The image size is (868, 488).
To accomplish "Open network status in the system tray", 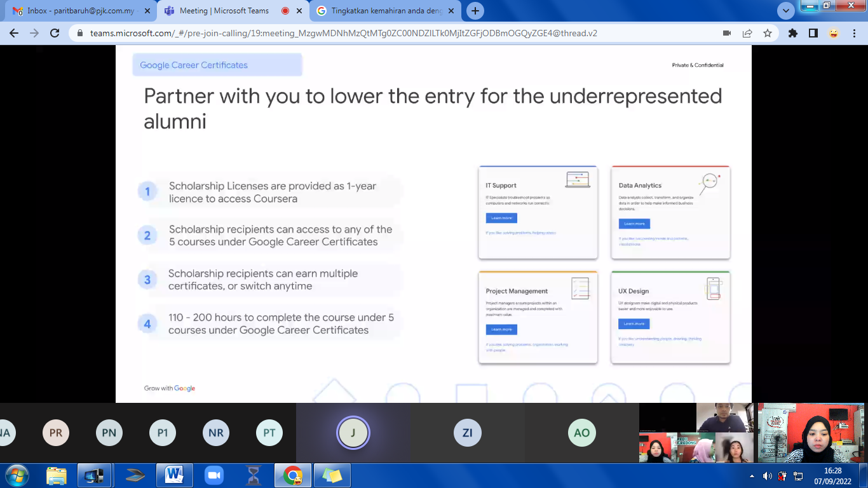I will (x=797, y=476).
